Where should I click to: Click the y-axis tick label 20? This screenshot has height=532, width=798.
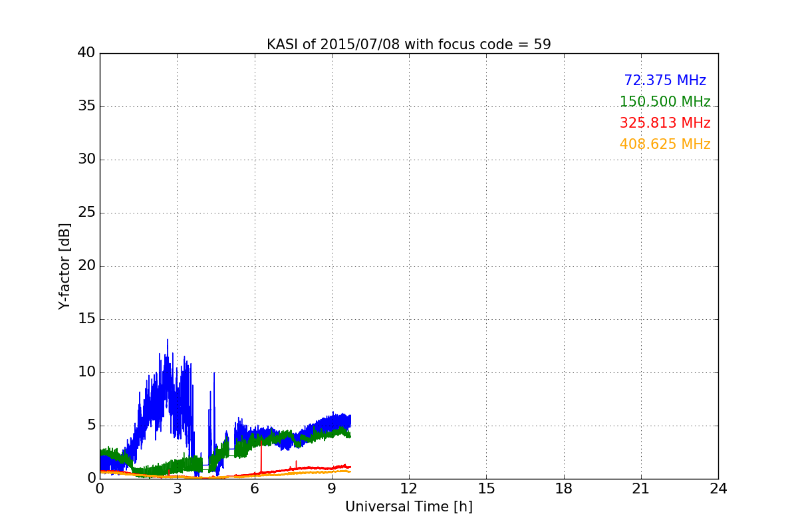86,266
